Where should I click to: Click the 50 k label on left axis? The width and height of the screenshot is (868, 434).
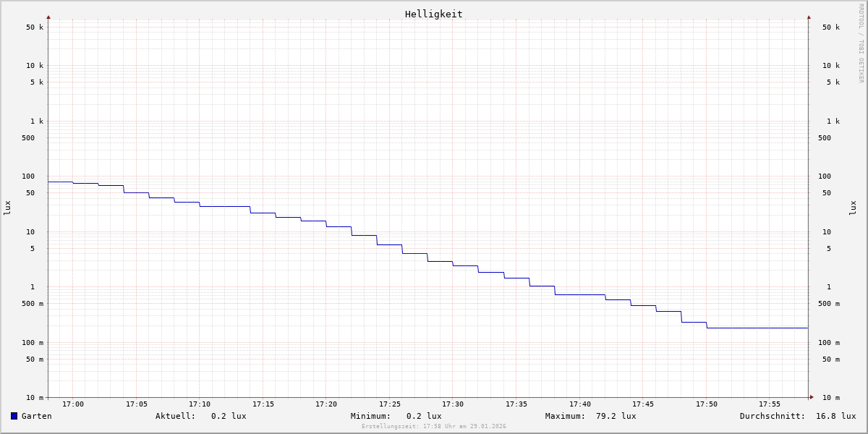tap(35, 27)
